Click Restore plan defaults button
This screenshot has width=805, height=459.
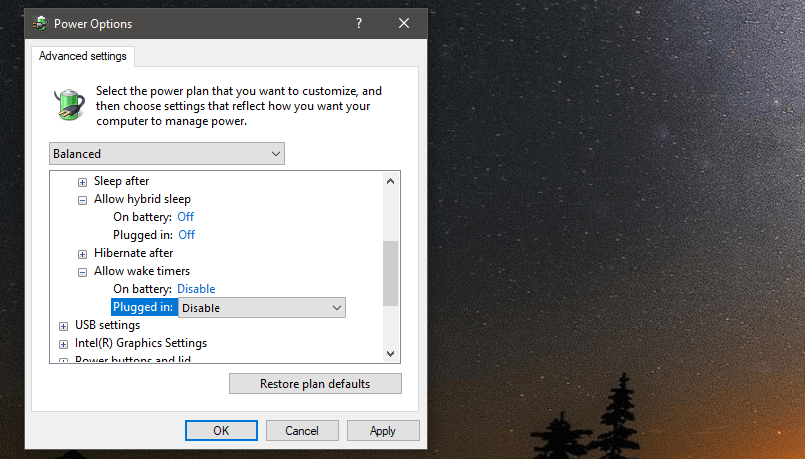click(x=315, y=384)
